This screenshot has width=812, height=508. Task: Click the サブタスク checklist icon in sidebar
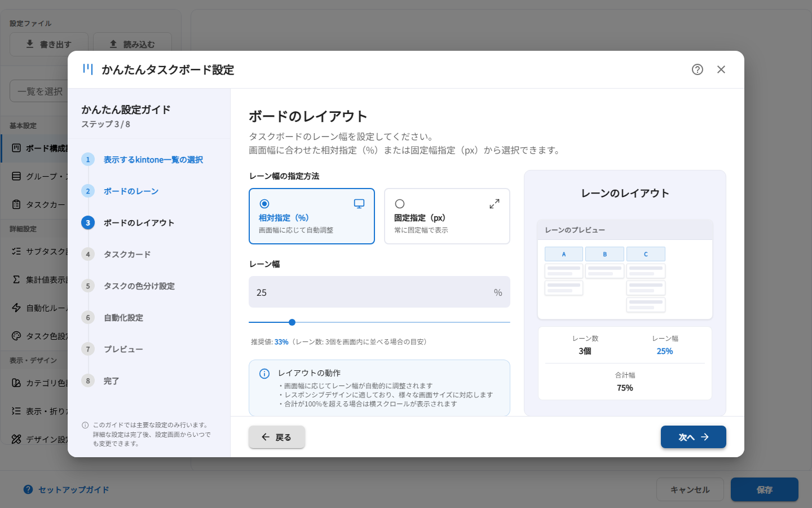[x=16, y=251]
